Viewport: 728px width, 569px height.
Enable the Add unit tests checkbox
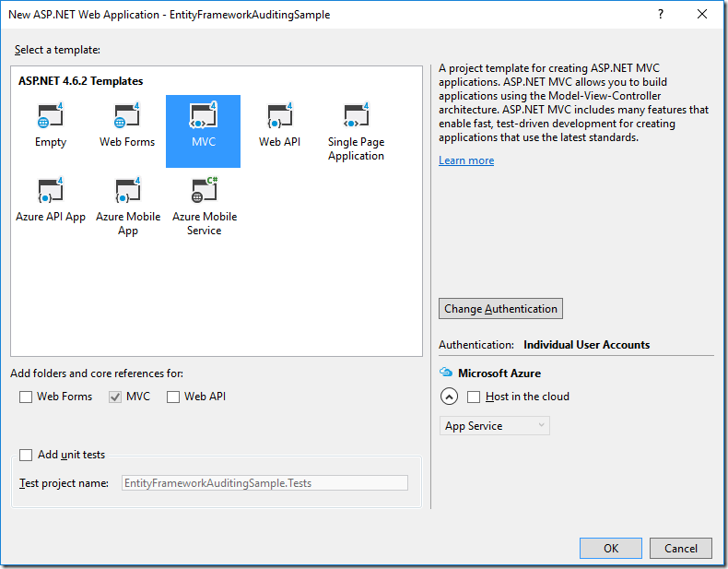click(26, 455)
